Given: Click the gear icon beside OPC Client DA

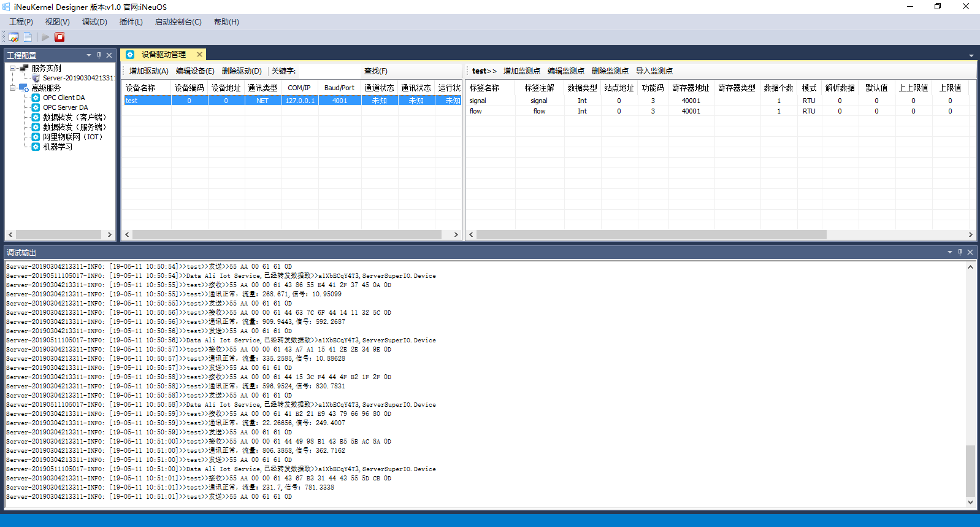Looking at the screenshot, I should [x=36, y=98].
